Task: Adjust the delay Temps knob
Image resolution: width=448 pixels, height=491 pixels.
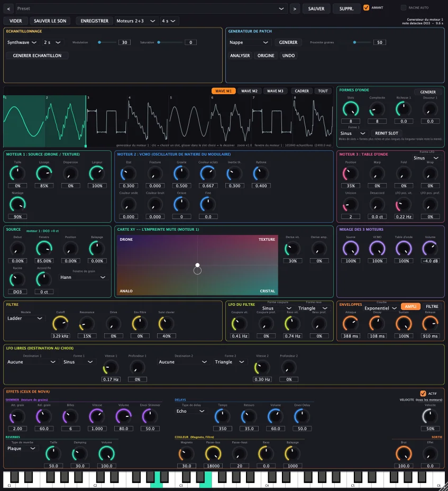Action: 222,416
